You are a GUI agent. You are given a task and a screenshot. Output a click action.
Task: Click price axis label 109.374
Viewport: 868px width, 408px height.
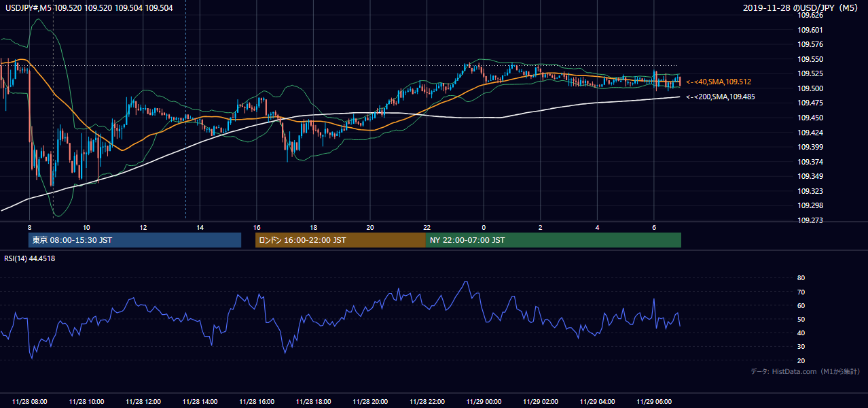pos(810,162)
